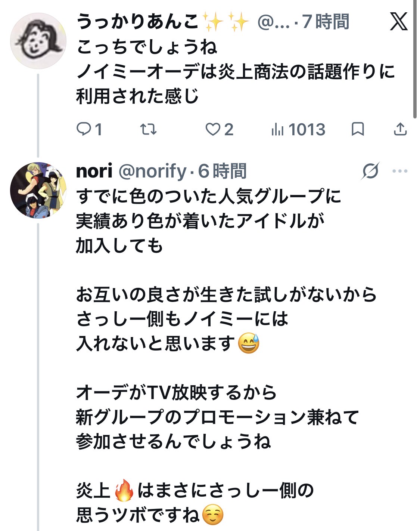Reply to うっかりあんこ's post
This screenshot has height=531, width=420.
(x=84, y=129)
